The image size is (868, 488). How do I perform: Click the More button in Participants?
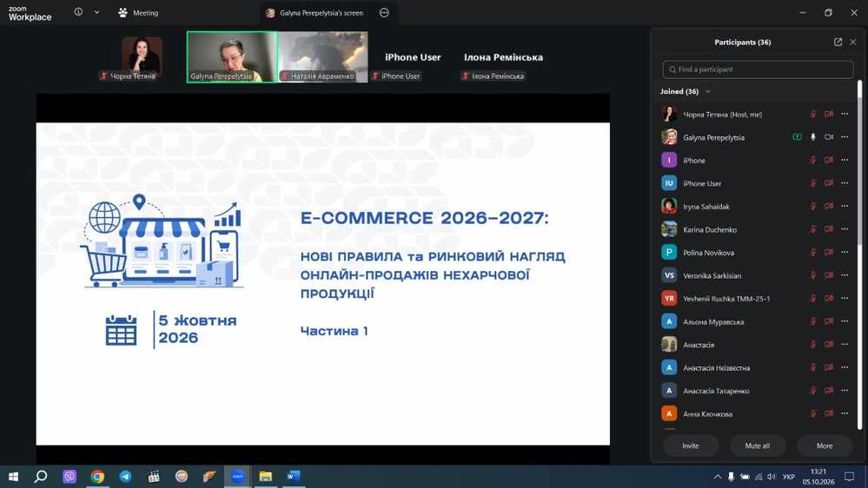click(825, 446)
